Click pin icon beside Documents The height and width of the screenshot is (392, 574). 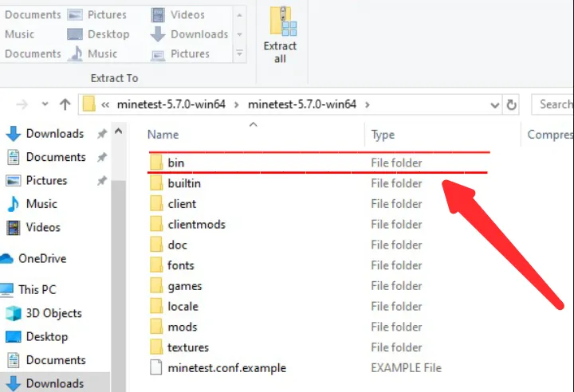pyautogui.click(x=102, y=158)
